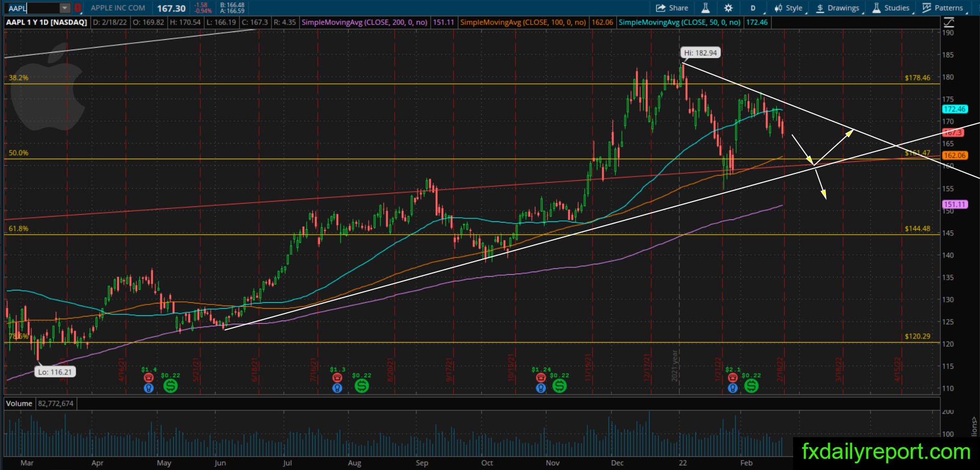Screen dimensions: 980x470
Task: Click the D: 2/18/22 date readout
Action: pyautogui.click(x=110, y=22)
